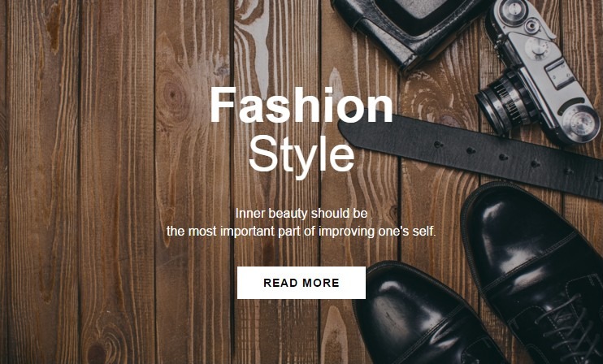Screen dimensions: 603x364
Task: Click the camera's lens barrel
Action: click(503, 103)
